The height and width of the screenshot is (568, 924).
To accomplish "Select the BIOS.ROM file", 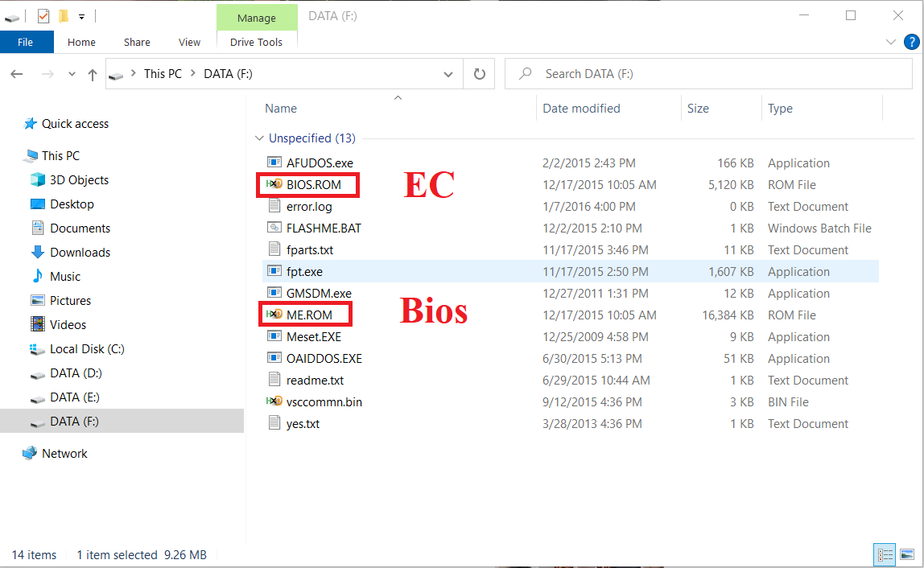I will [314, 184].
